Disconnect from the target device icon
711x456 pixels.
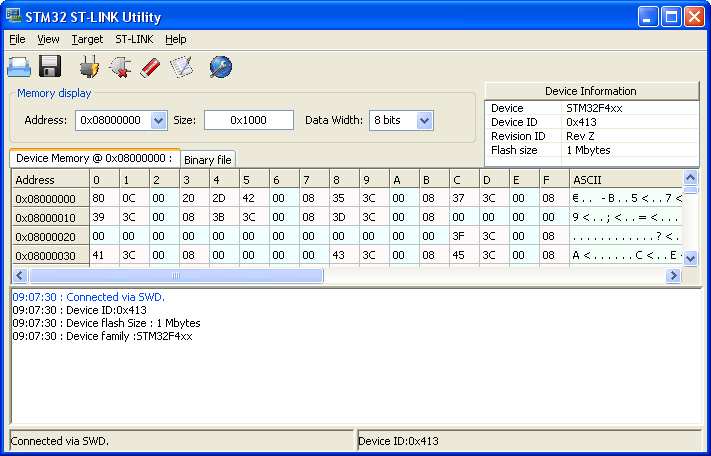(x=120, y=68)
